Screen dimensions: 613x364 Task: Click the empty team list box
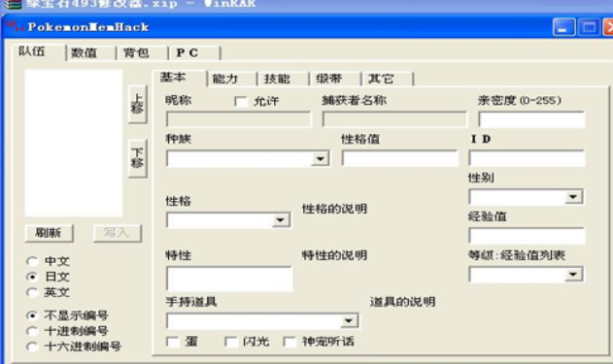coord(74,143)
